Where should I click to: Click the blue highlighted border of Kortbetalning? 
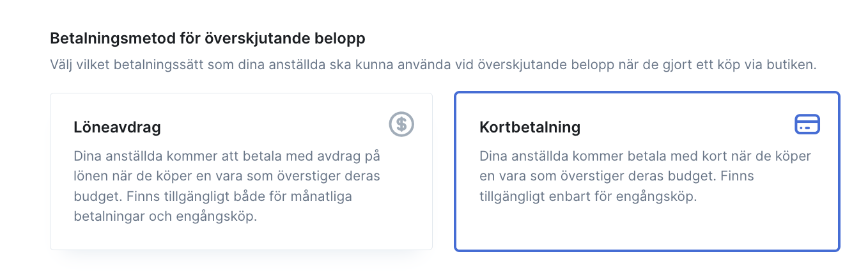click(x=647, y=93)
